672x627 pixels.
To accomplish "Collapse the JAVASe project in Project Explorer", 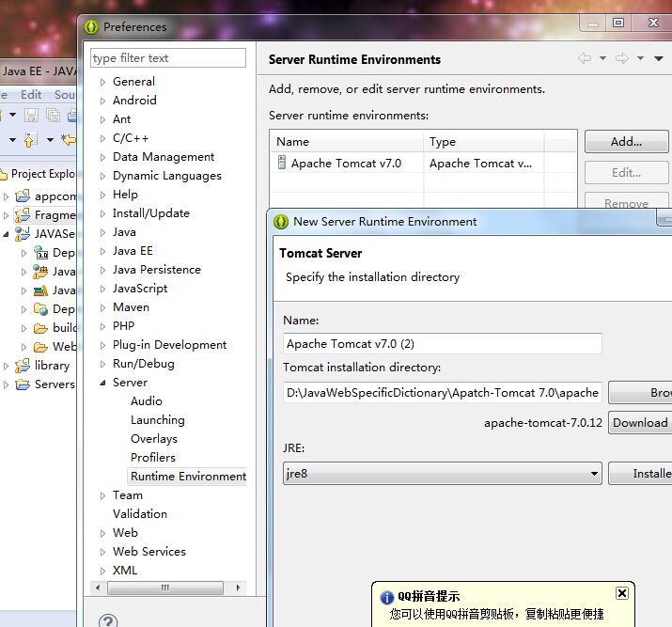I will click(x=6, y=234).
